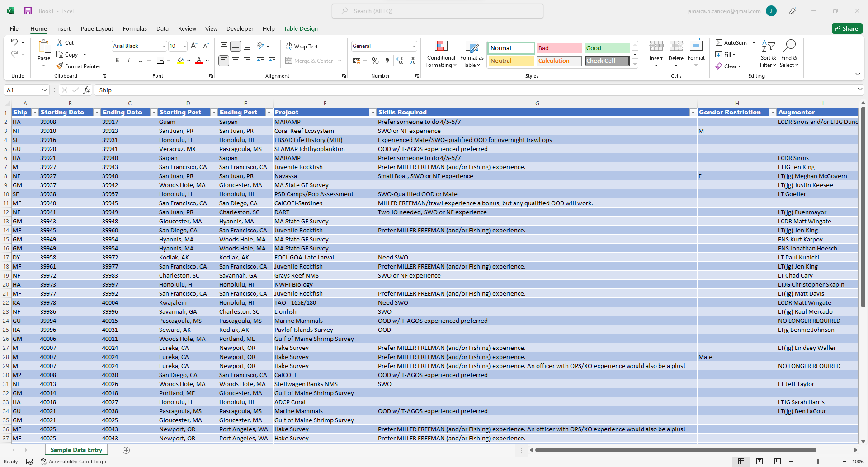Switch to Page Layout view icon
Viewport: 868px width, 467px height.
[x=759, y=462]
